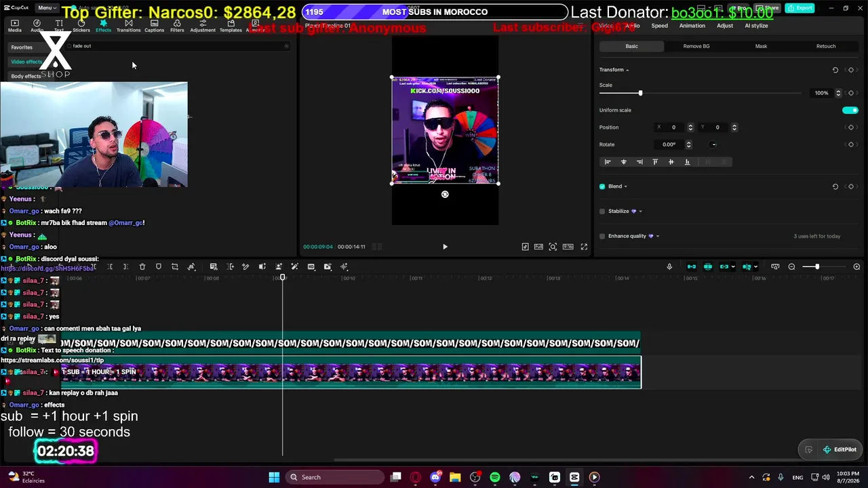Zoom in the timeline with plus magnifier
The height and width of the screenshot is (488, 868).
point(856,267)
